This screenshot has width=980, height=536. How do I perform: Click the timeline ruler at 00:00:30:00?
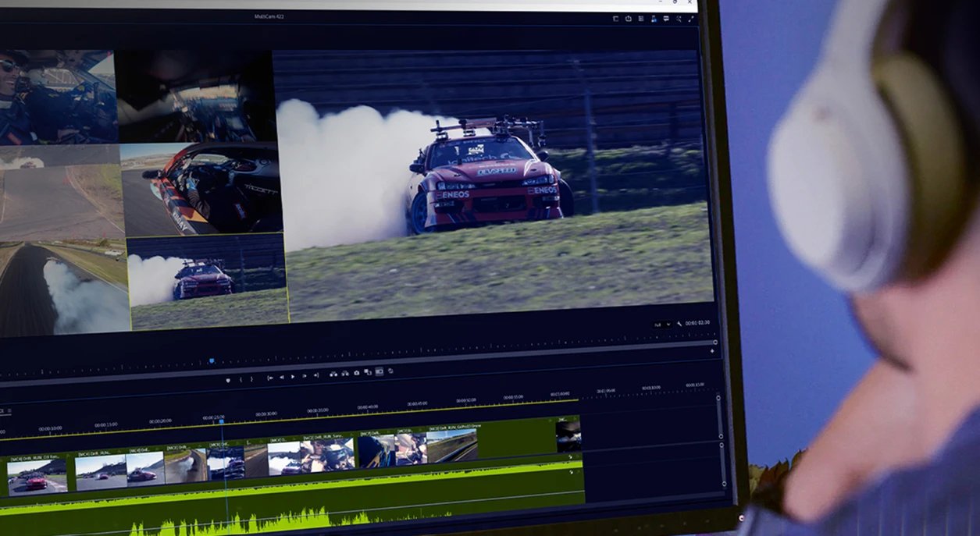point(266,414)
